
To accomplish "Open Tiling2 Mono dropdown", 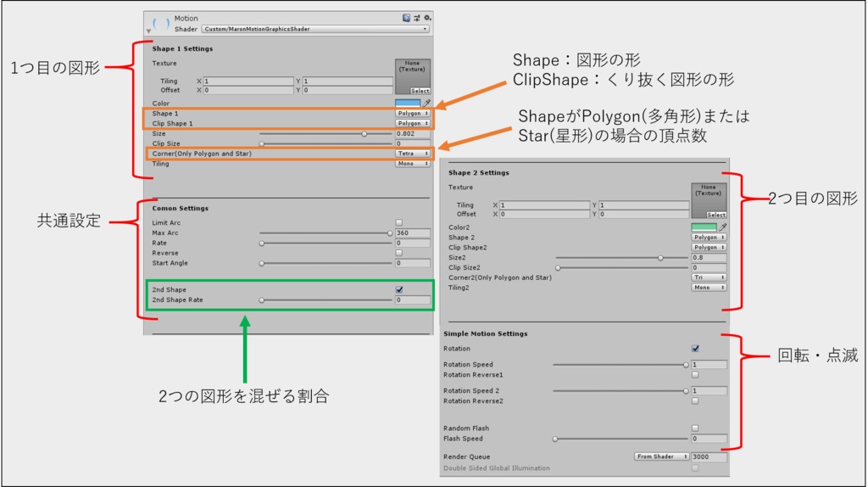I will coord(709,288).
